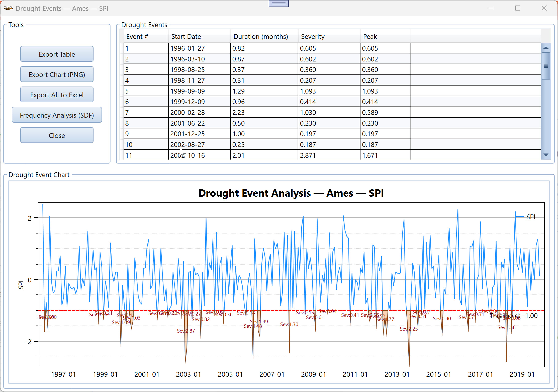
Task: Click the table scrollbar up arrow
Action: click(546, 48)
